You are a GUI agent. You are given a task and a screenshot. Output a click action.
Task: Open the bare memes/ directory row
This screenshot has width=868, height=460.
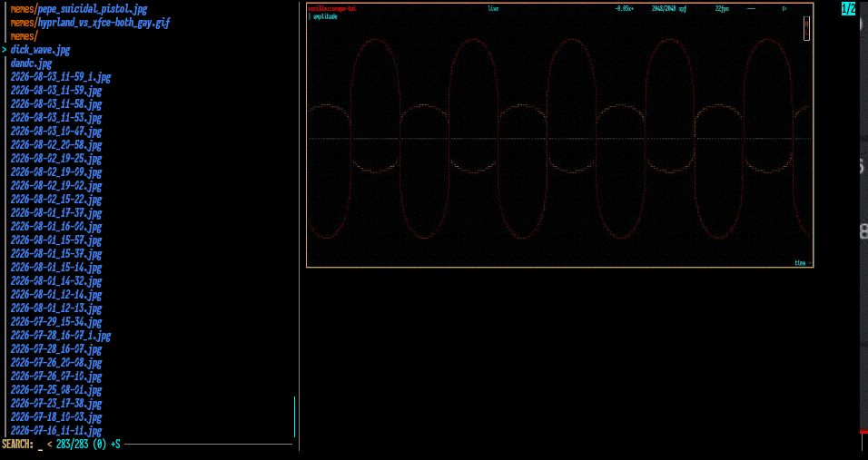pos(24,36)
